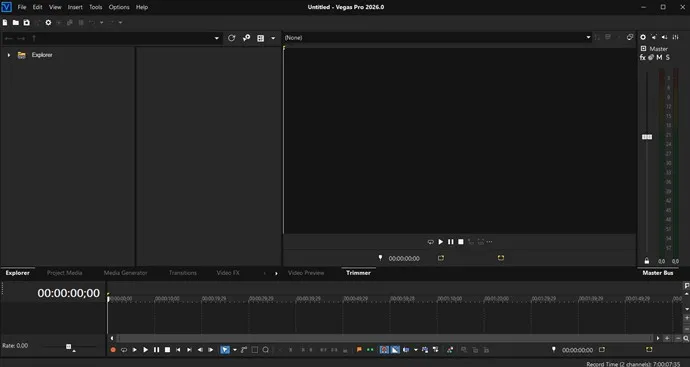
Task: Open the Explorer views dropdown arrow
Action: (273, 38)
